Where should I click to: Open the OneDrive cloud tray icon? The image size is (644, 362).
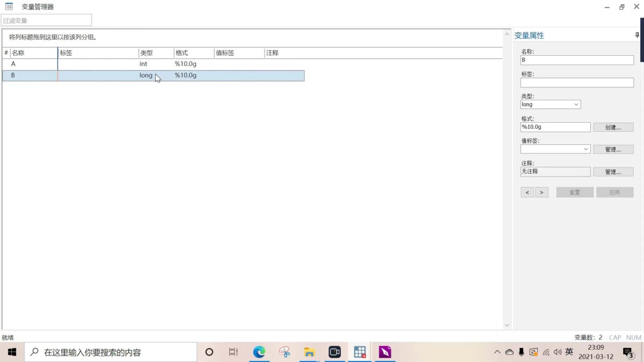tap(509, 352)
